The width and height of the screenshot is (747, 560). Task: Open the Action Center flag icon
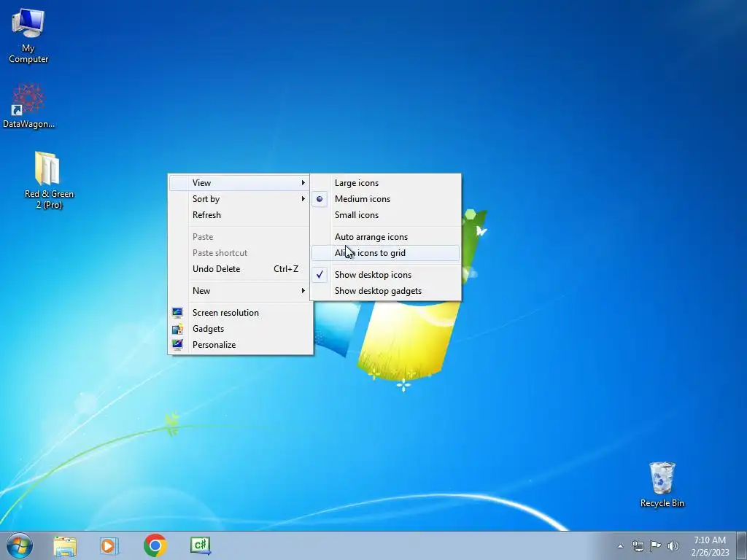[x=656, y=546]
